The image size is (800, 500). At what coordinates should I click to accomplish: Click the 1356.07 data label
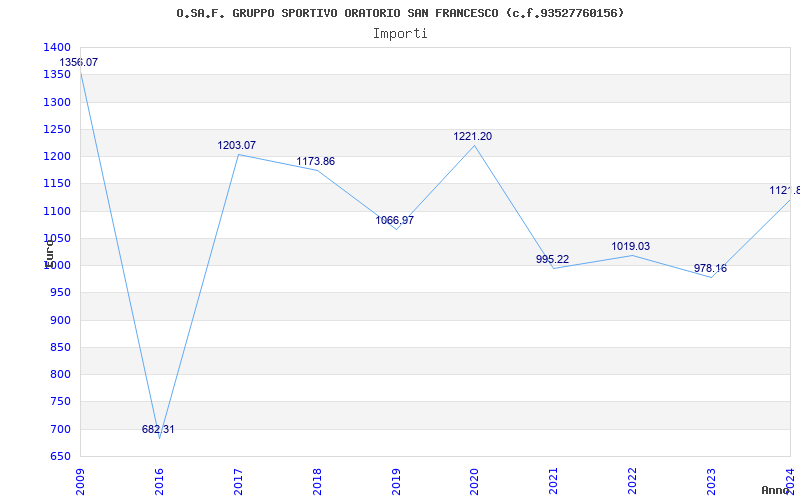tap(79, 62)
